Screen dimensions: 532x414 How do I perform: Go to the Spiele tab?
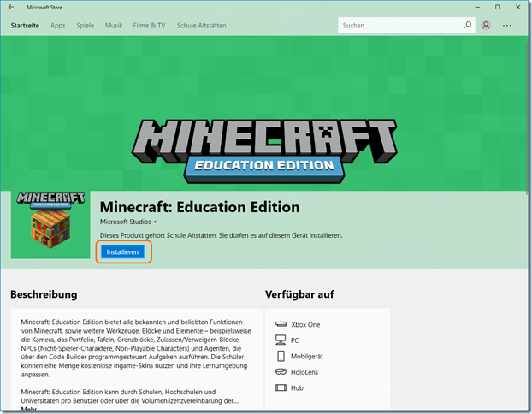[x=85, y=26]
